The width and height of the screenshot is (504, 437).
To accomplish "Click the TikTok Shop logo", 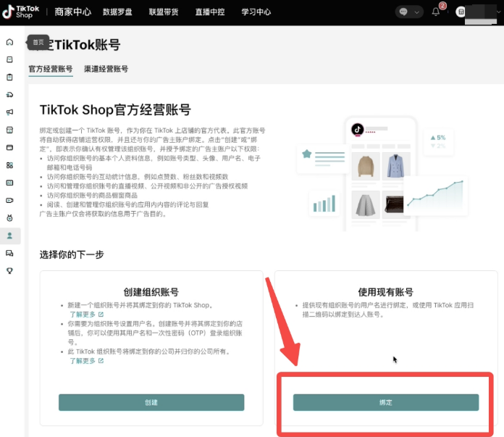I will [x=20, y=12].
